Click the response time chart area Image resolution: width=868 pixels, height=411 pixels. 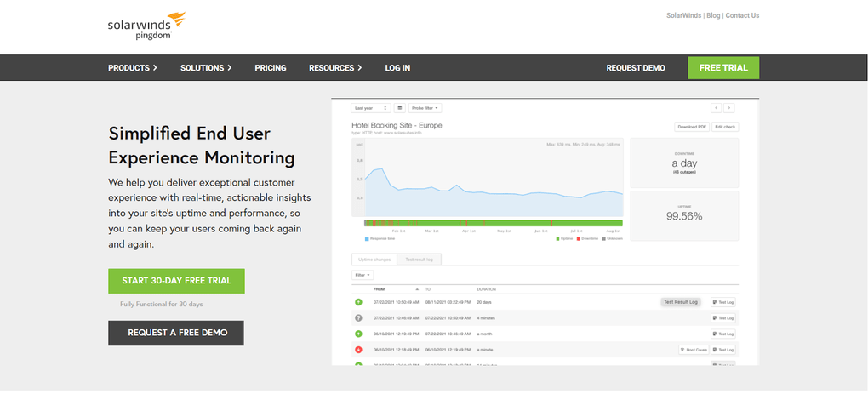pos(488,177)
